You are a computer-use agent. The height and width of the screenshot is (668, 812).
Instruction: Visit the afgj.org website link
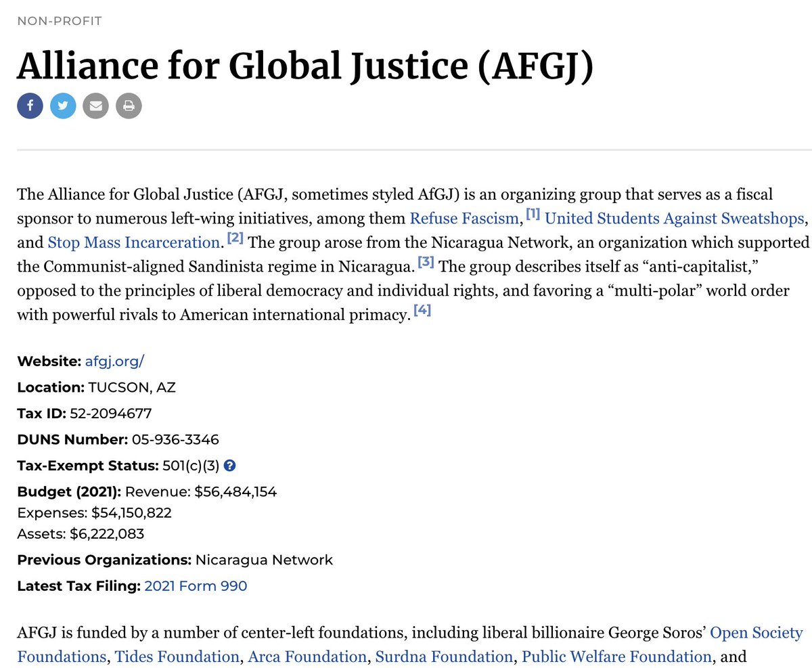click(x=114, y=361)
